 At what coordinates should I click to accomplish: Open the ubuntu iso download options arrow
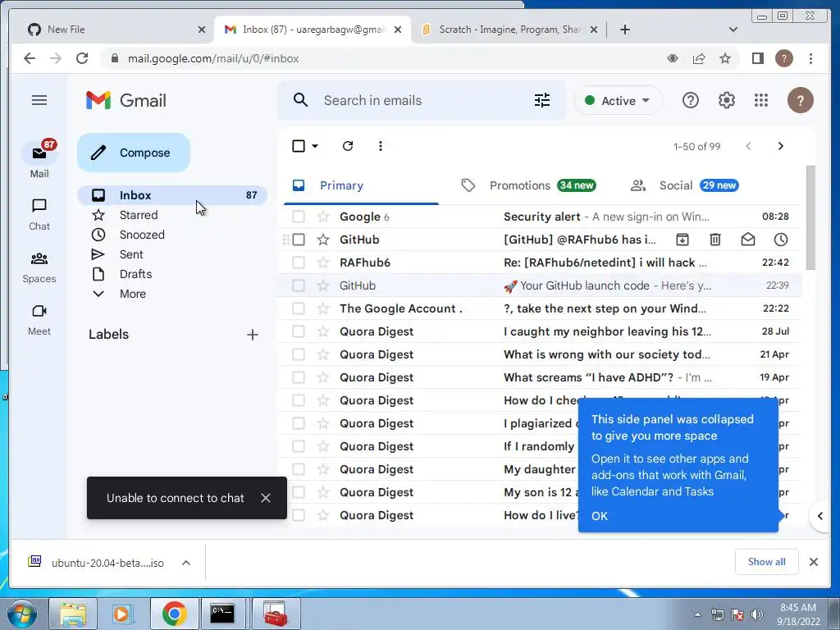(186, 563)
